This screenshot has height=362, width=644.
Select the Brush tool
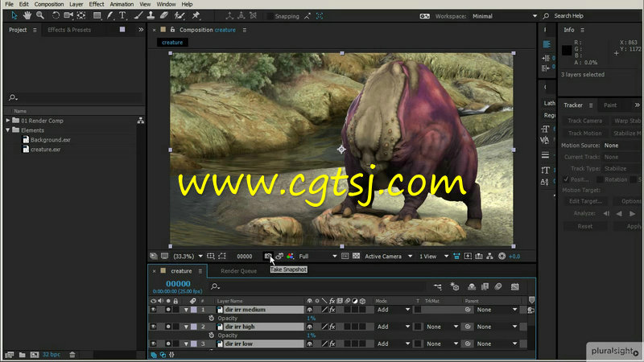(x=138, y=15)
